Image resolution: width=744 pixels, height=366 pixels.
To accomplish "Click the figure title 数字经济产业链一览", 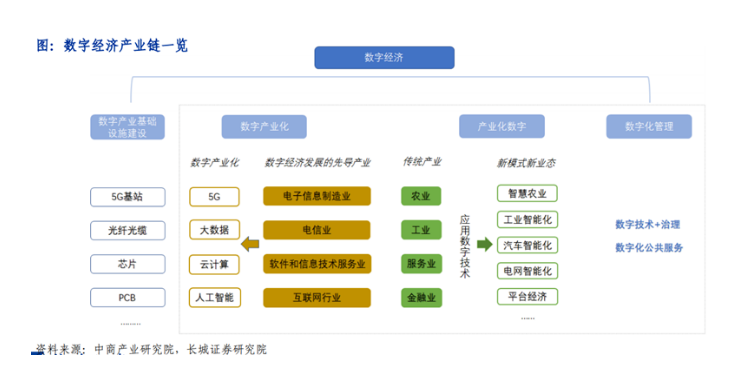I will point(125,46).
